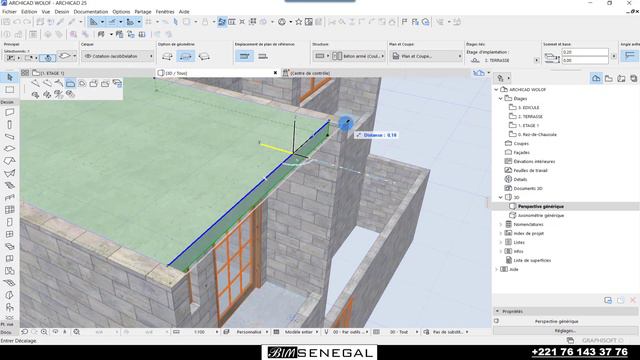This screenshot has height=360, width=640.
Task: Open Liste de superficies in Navigator
Action: point(532,260)
